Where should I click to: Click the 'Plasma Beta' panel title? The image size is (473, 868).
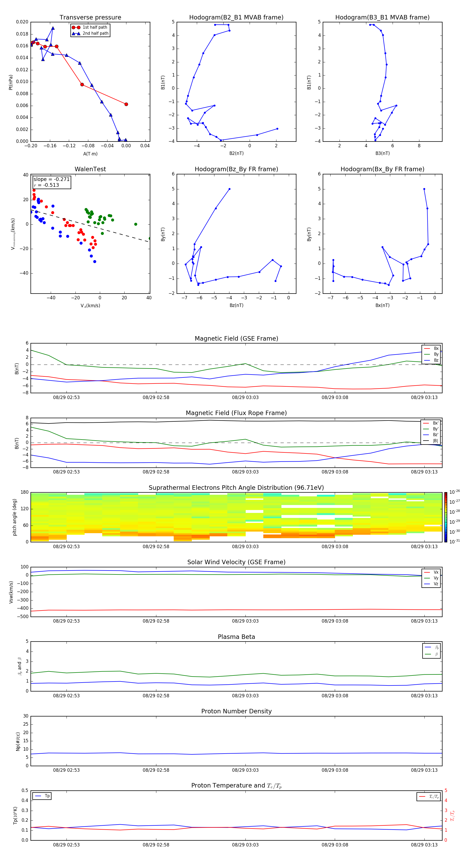[x=236, y=637]
